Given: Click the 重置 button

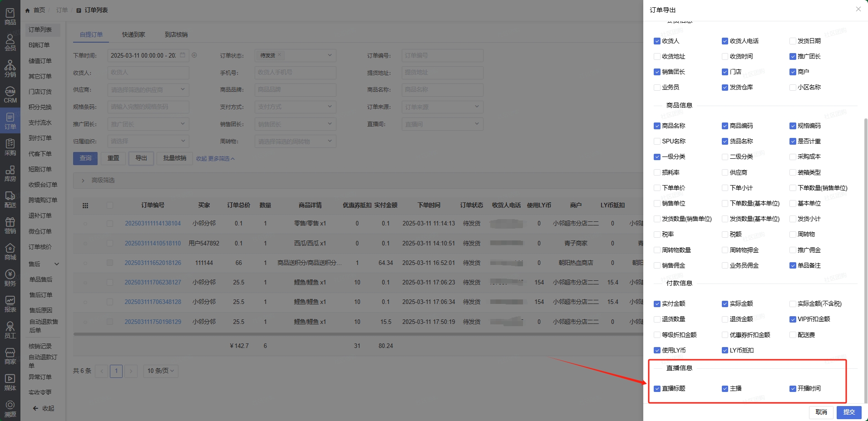Looking at the screenshot, I should coord(113,158).
